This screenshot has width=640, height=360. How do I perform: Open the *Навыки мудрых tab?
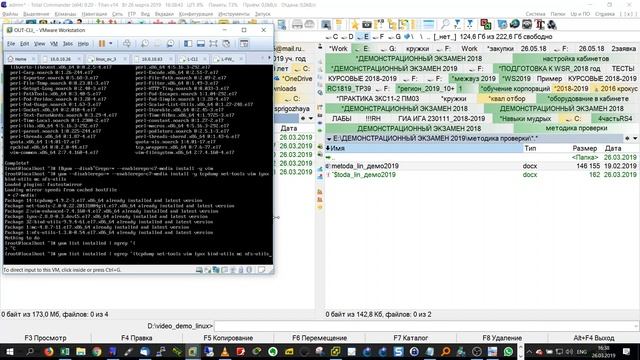click(x=525, y=118)
